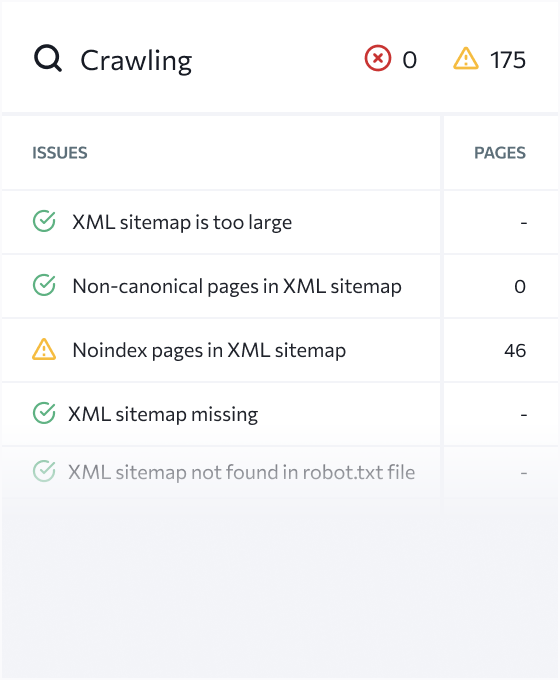Click green check beside XML sitemap is too large
560x680 pixels.
click(x=44, y=221)
